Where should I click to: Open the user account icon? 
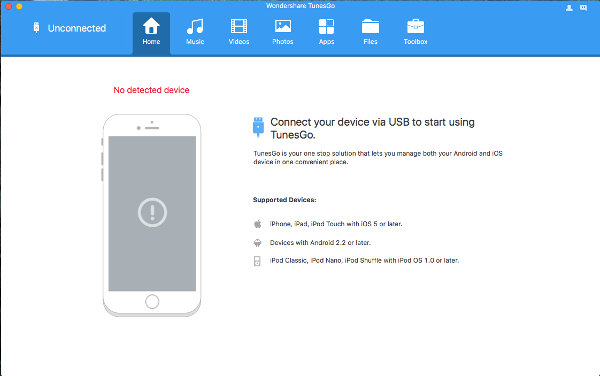569,8
